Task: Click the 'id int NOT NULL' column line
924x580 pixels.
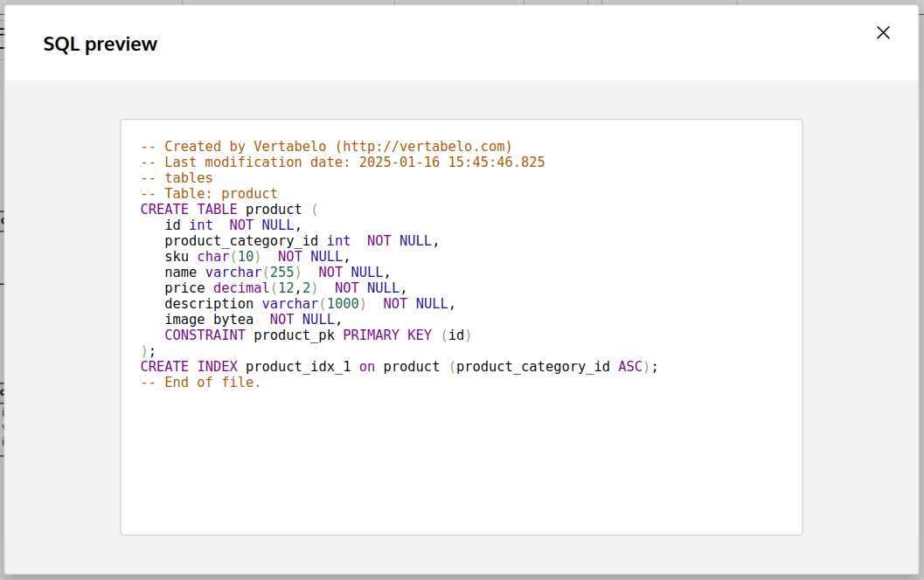Action: click(233, 225)
